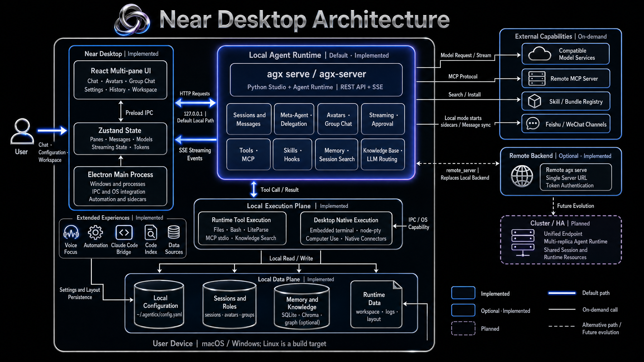This screenshot has height=362, width=644.
Task: Click the server rack icon beside Remote MCP Server
Action: coord(537,78)
